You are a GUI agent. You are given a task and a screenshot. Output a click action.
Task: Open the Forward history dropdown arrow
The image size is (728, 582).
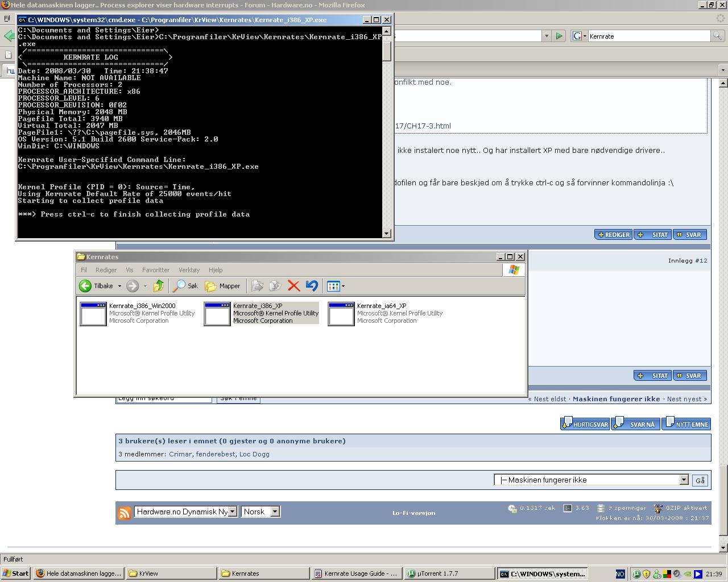tap(145, 286)
